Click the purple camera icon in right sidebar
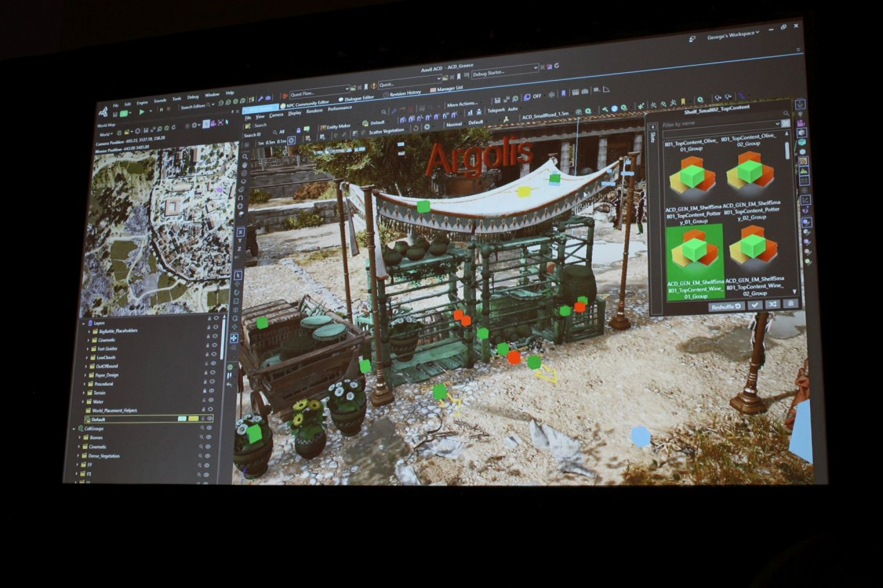 point(801,123)
